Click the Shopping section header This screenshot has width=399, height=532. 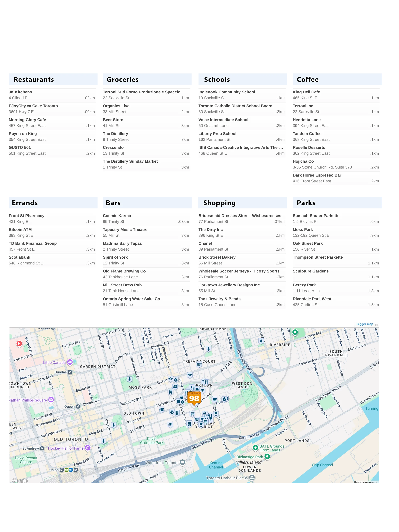click(x=242, y=203)
